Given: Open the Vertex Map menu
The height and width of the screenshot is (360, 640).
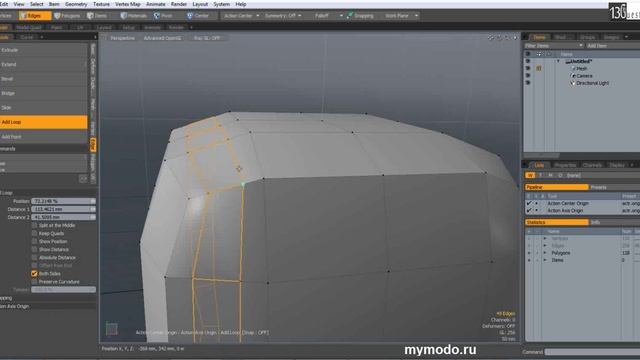Looking at the screenshot, I should 128,4.
